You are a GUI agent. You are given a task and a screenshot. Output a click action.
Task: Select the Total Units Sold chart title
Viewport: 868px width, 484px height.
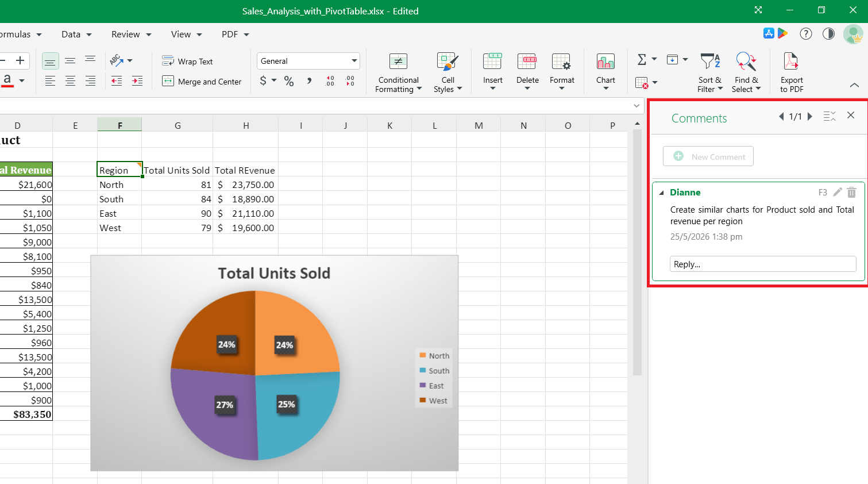(274, 273)
